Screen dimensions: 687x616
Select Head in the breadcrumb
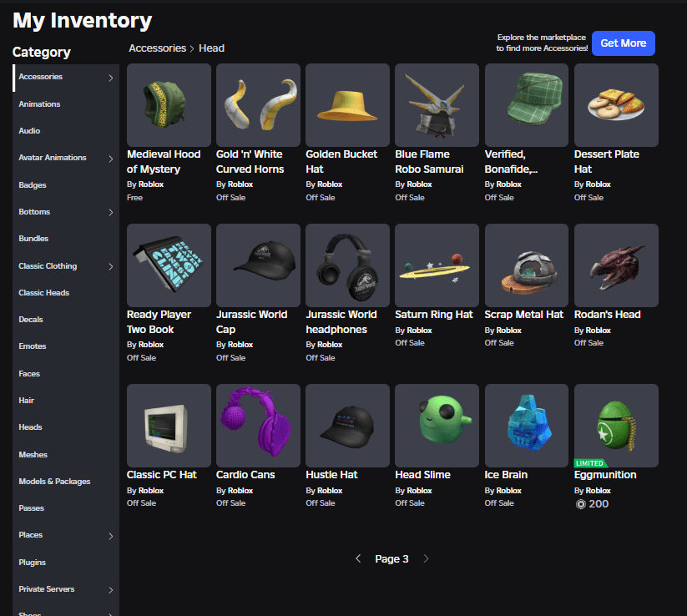pyautogui.click(x=211, y=48)
